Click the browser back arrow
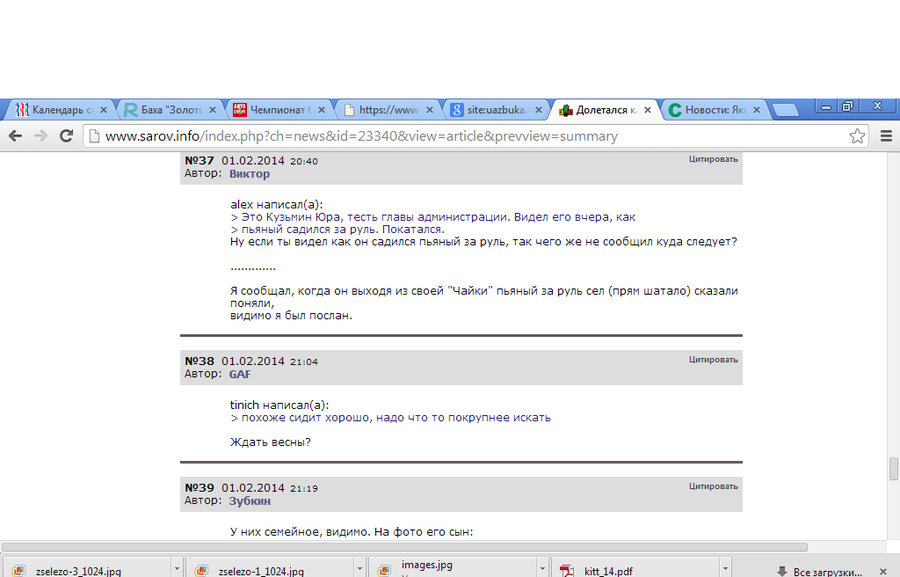This screenshot has width=900, height=577. click(15, 136)
